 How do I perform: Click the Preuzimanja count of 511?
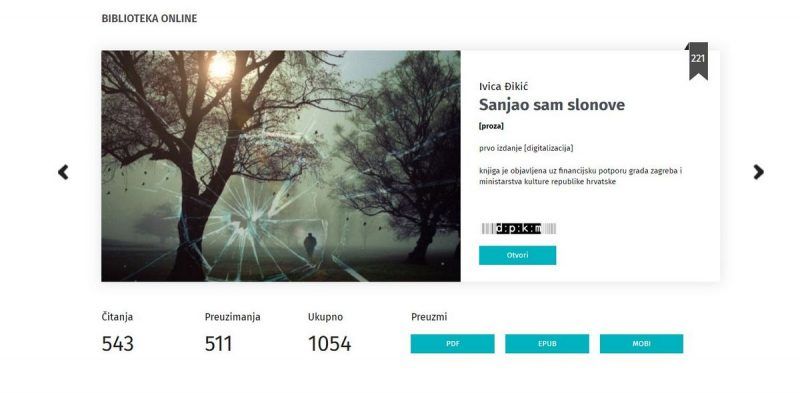(x=218, y=343)
